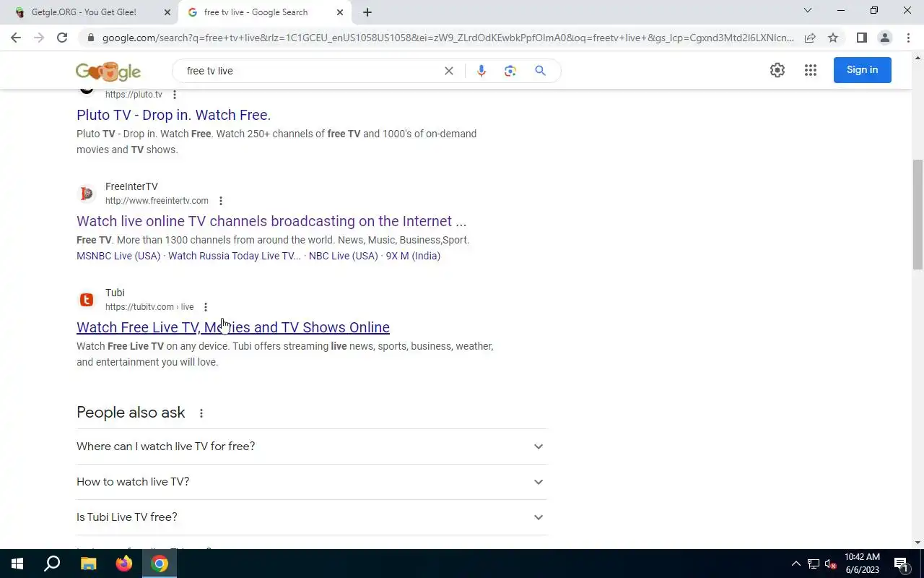924x578 pixels.
Task: Open Watch Russia Today Live TV sitelink
Action: 235,256
